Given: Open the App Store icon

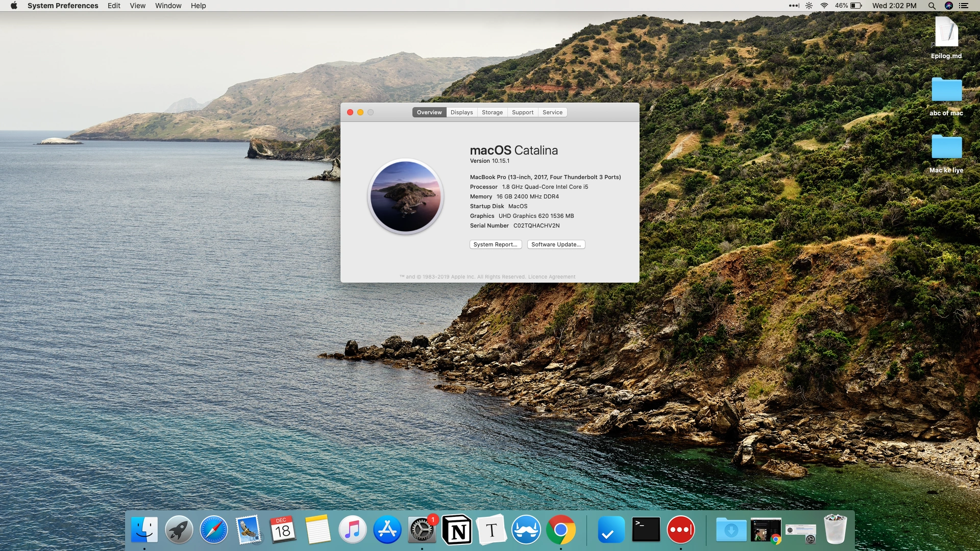Looking at the screenshot, I should [387, 530].
